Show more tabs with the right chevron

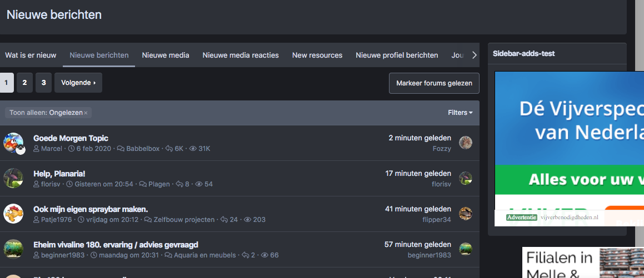[x=475, y=55]
